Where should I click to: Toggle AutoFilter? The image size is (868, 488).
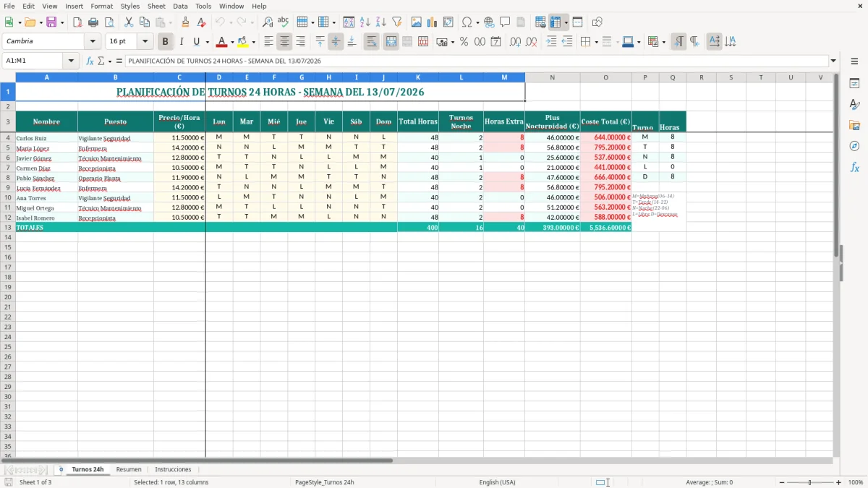click(x=397, y=22)
